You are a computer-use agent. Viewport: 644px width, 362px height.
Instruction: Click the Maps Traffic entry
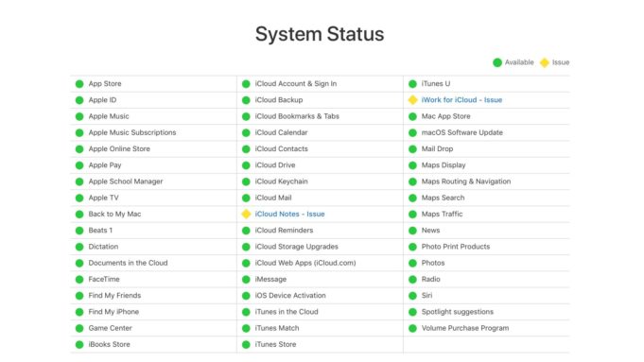click(442, 214)
